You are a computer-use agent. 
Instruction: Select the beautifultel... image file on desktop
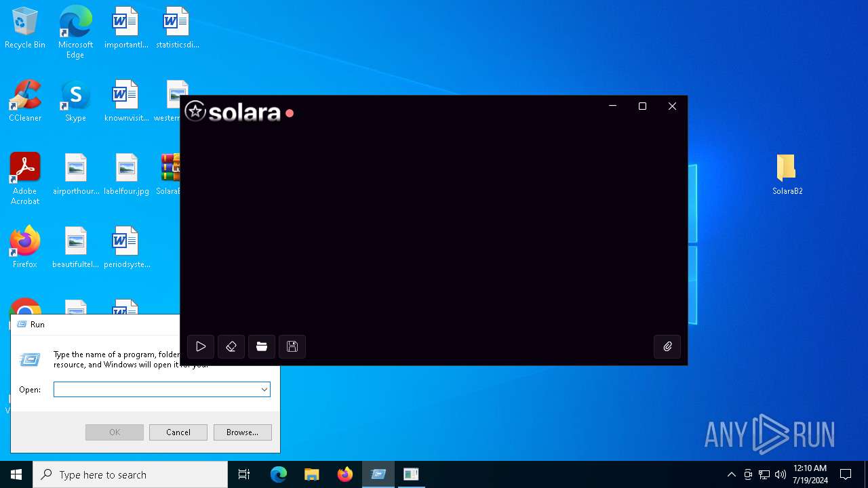[76, 248]
